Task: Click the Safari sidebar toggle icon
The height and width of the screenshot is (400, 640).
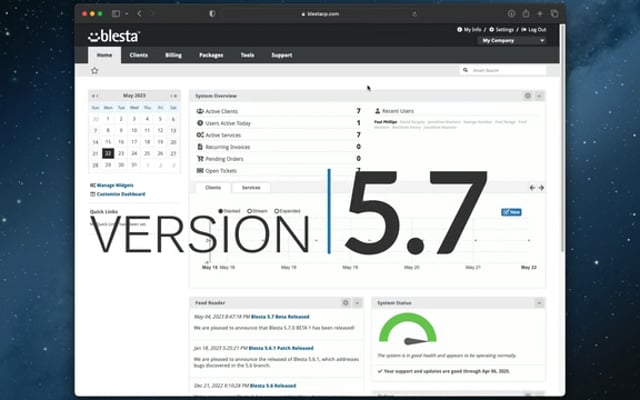Action: pyautogui.click(x=116, y=14)
